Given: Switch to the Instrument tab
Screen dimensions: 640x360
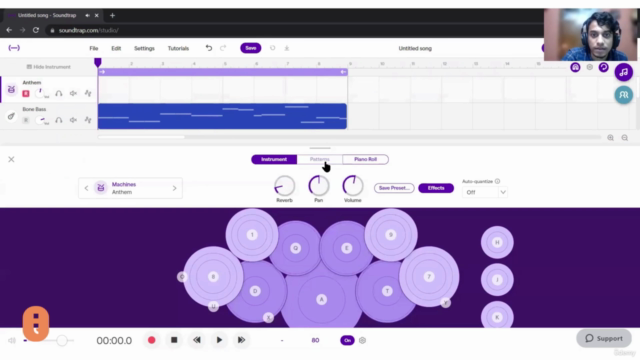Looking at the screenshot, I should 274,159.
